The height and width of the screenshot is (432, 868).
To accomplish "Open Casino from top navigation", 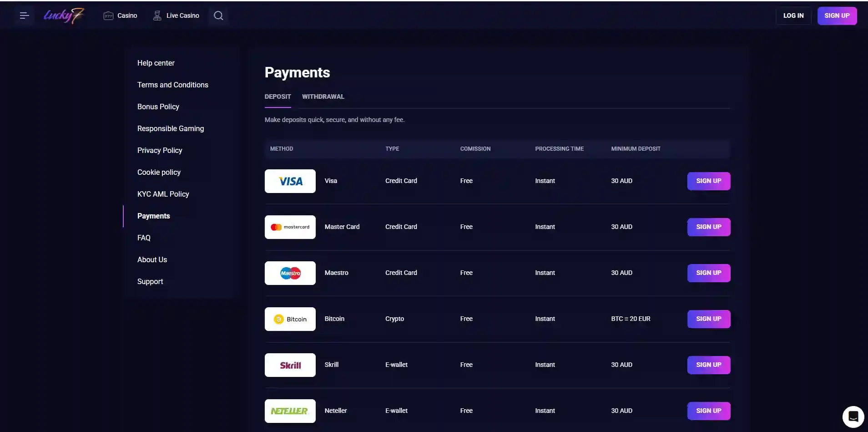I will [x=127, y=15].
